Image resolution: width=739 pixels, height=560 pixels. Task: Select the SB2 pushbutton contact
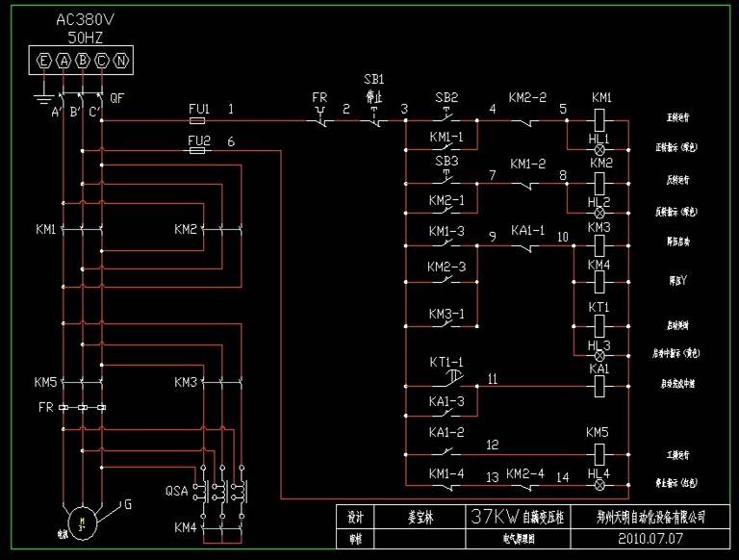pos(446,119)
